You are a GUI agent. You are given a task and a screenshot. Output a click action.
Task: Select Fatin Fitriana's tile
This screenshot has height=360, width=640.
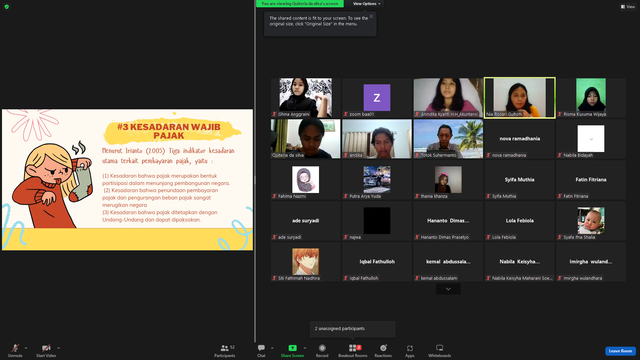tap(591, 180)
